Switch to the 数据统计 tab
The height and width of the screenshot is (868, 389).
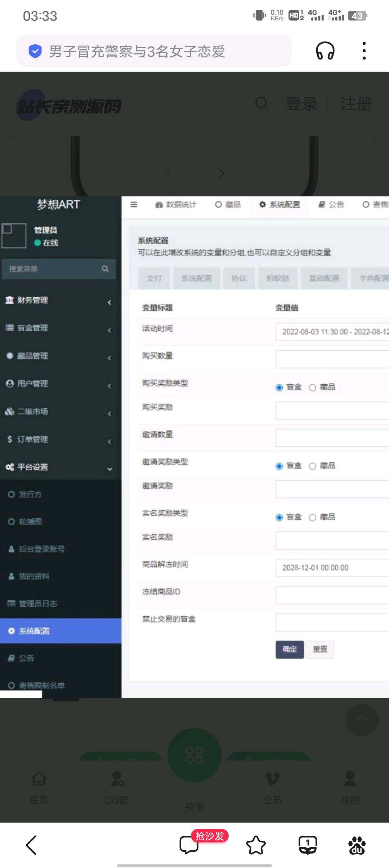pyautogui.click(x=176, y=205)
